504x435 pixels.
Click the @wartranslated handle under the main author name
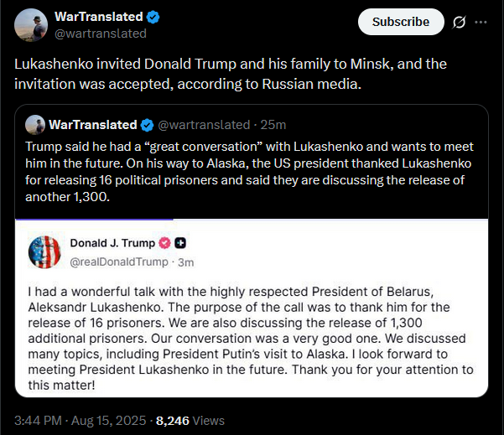(x=100, y=34)
